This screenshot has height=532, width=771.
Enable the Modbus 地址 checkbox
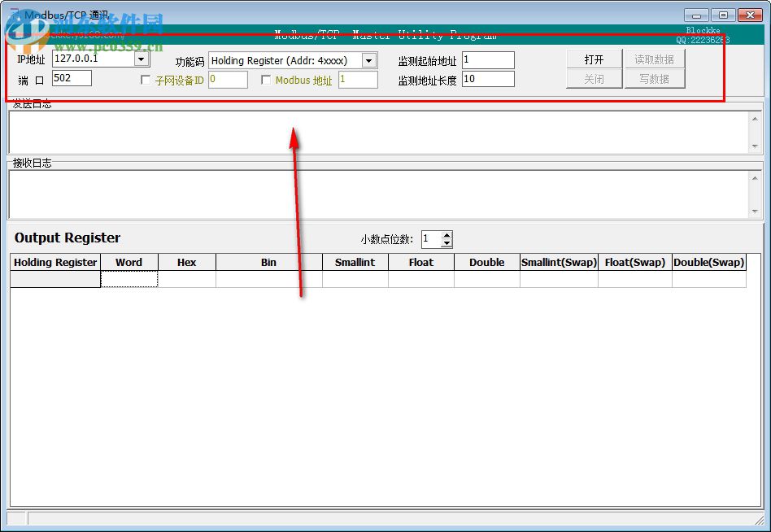[266, 79]
